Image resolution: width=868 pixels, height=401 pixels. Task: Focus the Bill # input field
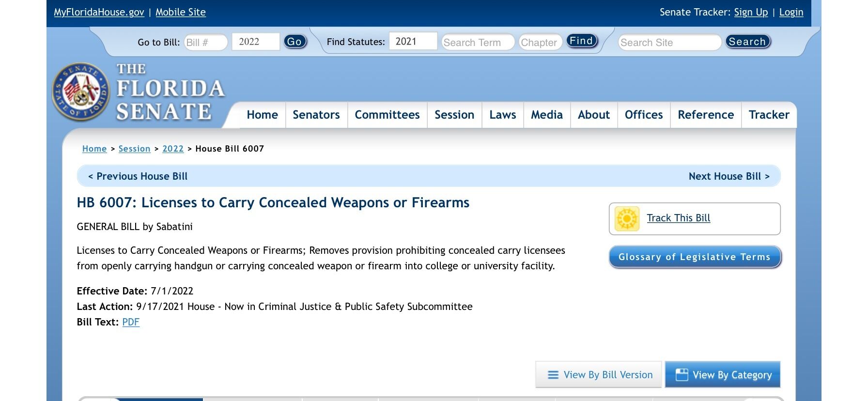coord(205,42)
